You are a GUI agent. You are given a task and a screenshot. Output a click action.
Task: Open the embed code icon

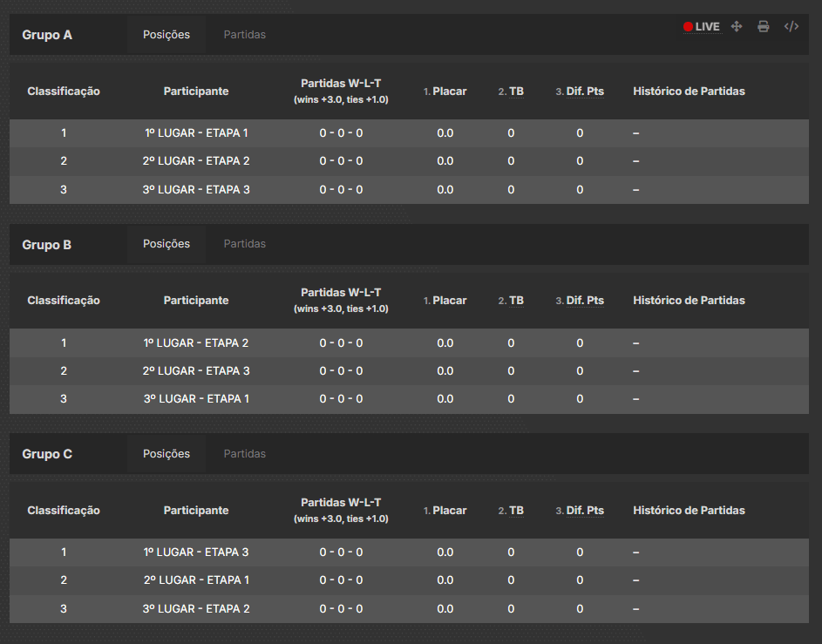pyautogui.click(x=791, y=27)
